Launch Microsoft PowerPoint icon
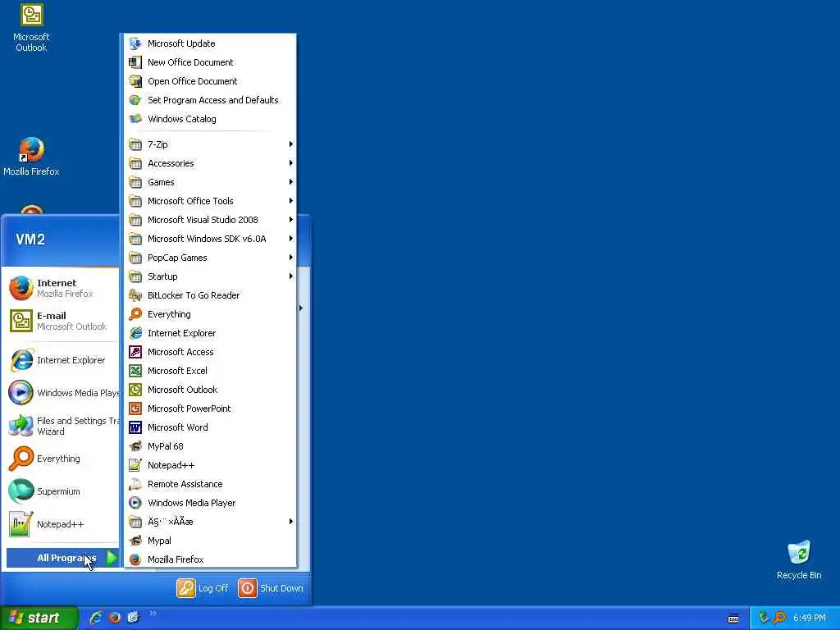This screenshot has width=840, height=630. [x=135, y=409]
